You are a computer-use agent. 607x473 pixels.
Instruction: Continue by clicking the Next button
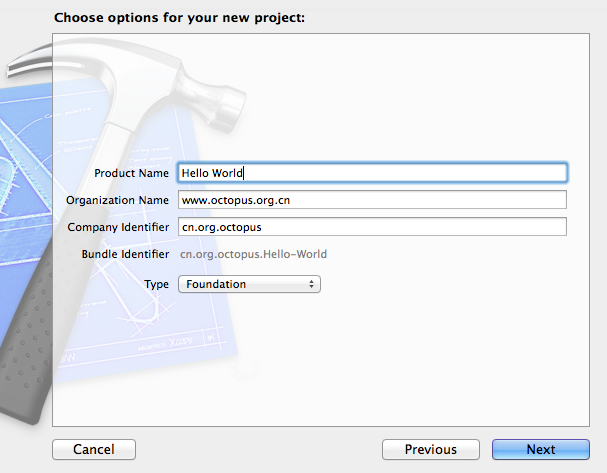541,449
